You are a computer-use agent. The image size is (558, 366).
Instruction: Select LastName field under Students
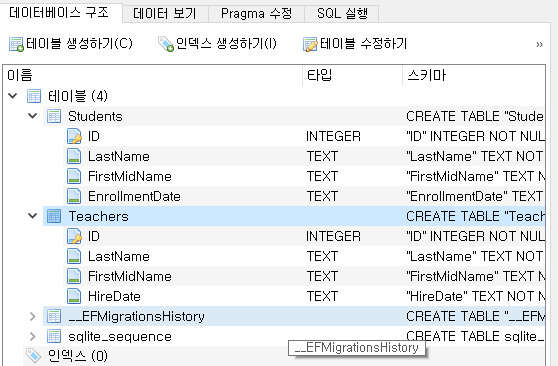coord(119,157)
